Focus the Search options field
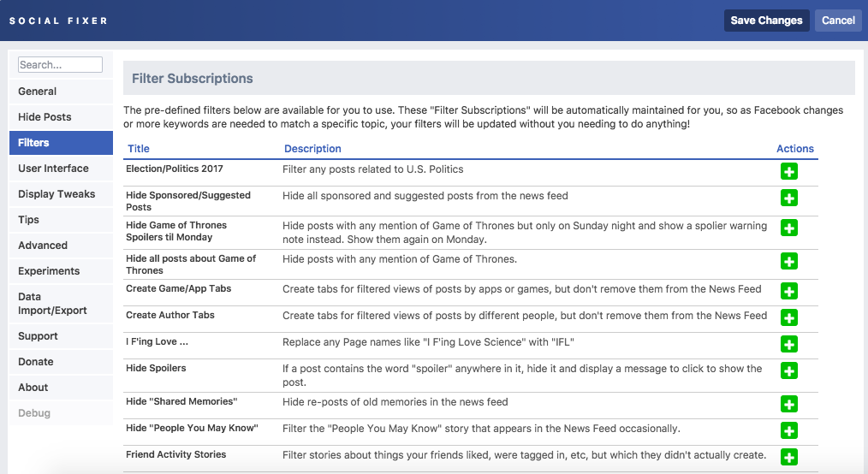This screenshot has height=474, width=868. pos(60,65)
